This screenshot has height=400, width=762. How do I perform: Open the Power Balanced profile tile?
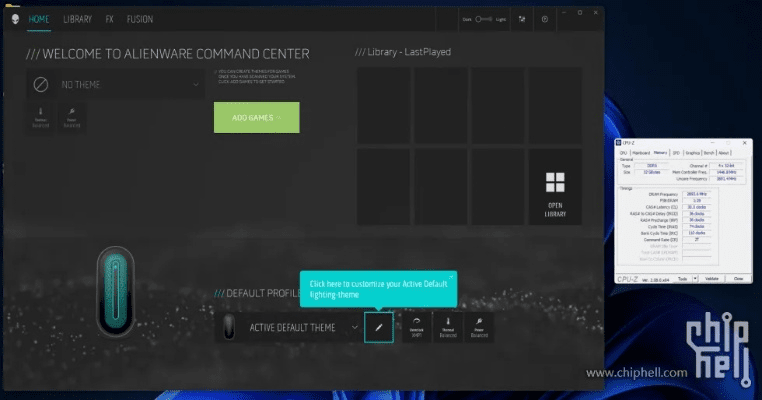tap(479, 327)
